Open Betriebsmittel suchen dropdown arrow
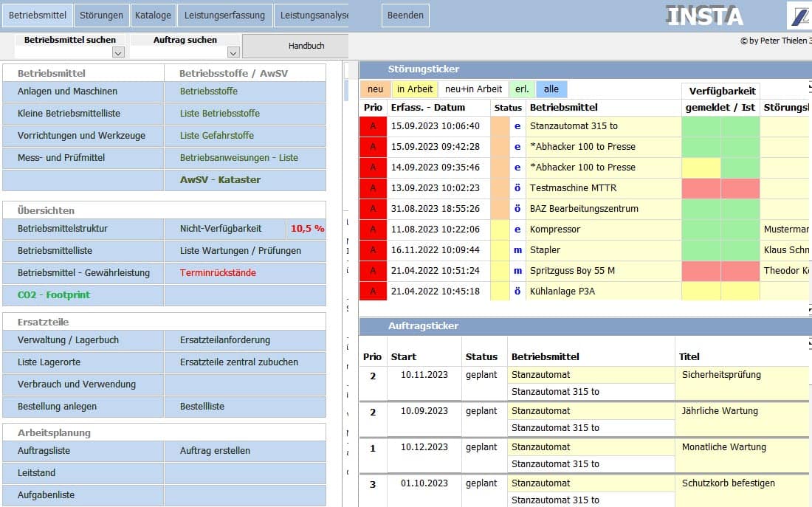This screenshot has height=507, width=812. click(118, 52)
